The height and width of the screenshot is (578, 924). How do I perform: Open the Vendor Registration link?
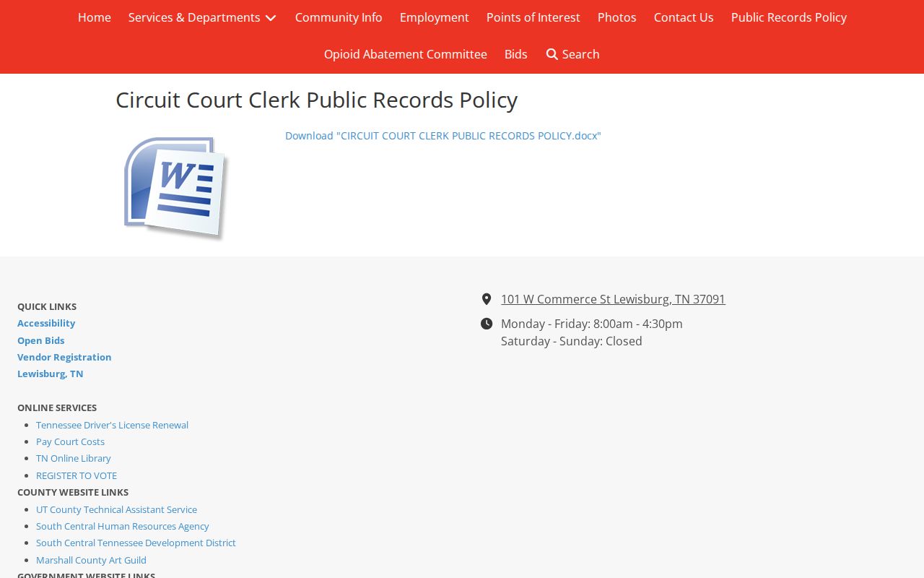(x=64, y=357)
